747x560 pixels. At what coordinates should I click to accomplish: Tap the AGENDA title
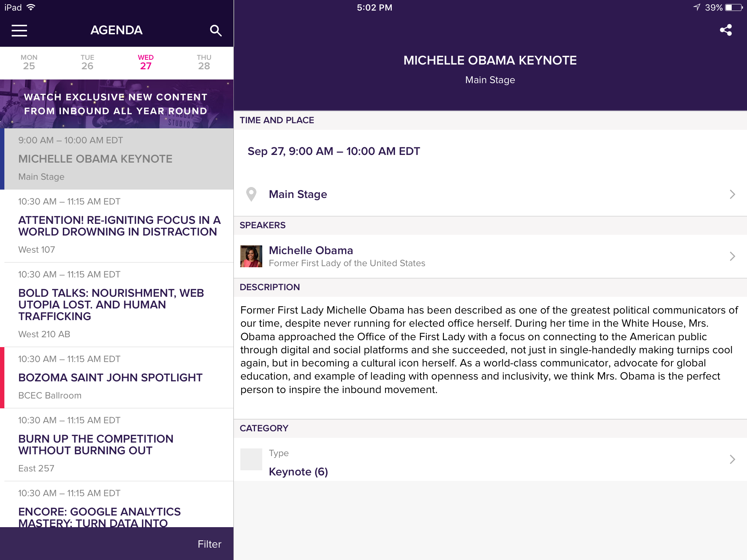117,30
